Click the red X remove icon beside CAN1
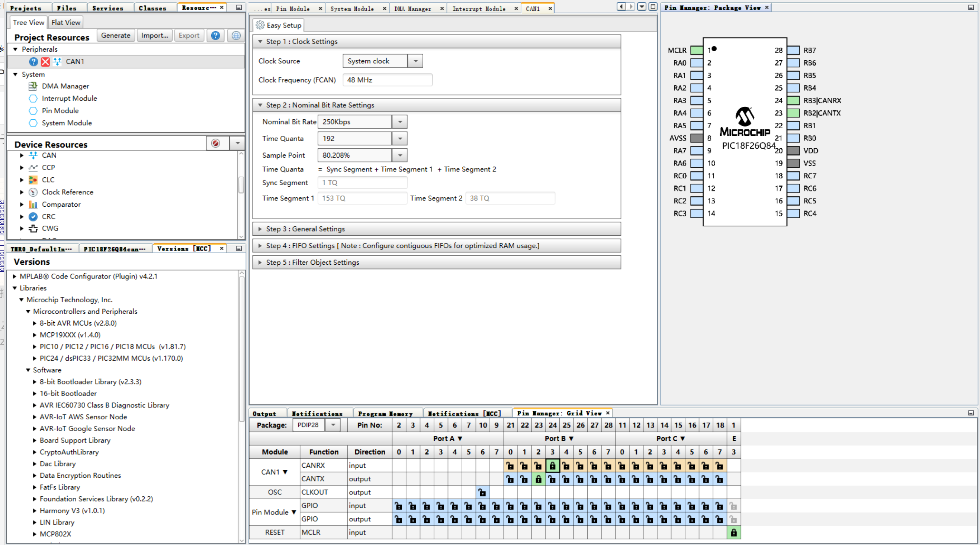The image size is (980, 545). pyautogui.click(x=45, y=62)
